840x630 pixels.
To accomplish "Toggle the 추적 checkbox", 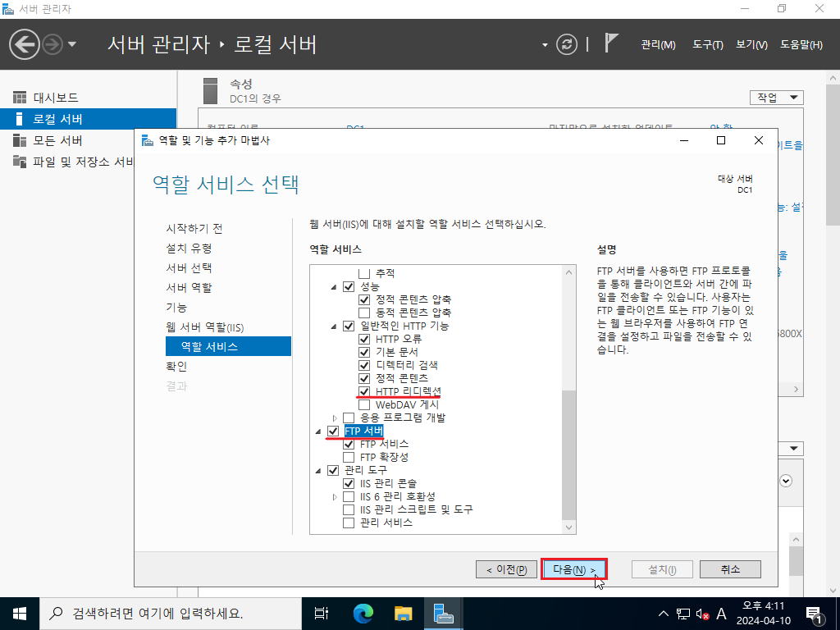I will pos(364,273).
